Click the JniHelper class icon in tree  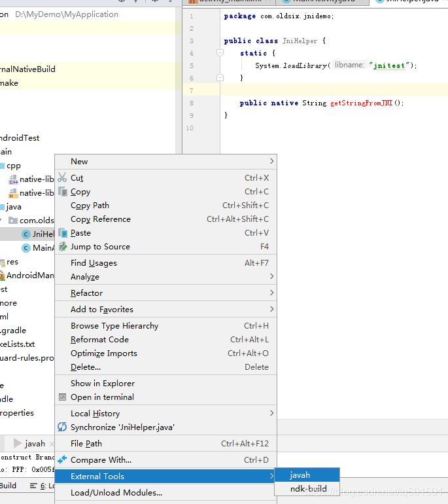[26, 234]
